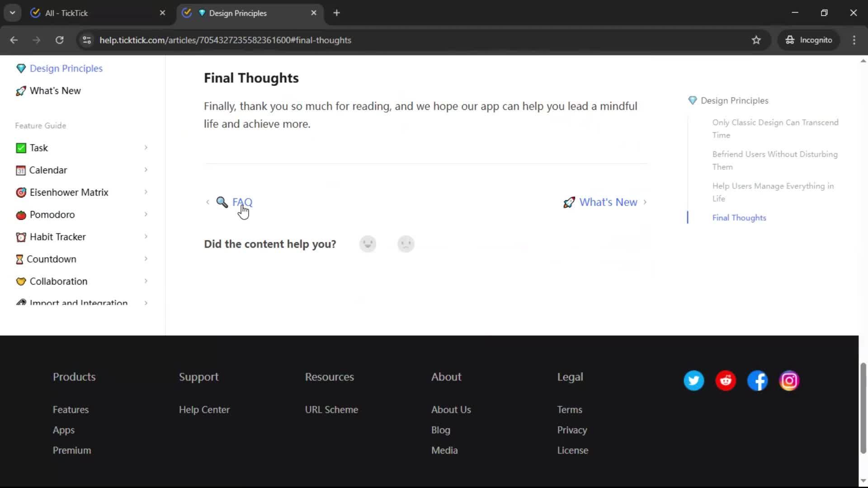Click the Twitter icon in footer
The image size is (868, 488).
[693, 380]
